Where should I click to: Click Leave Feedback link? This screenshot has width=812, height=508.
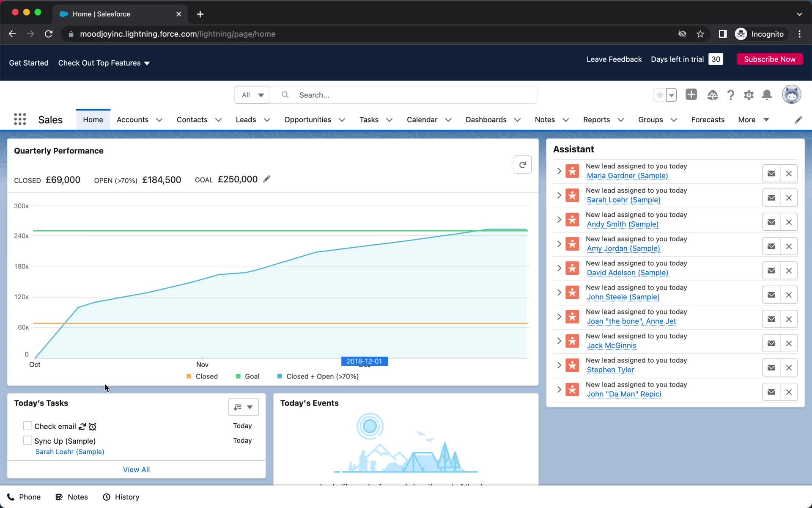tap(614, 59)
